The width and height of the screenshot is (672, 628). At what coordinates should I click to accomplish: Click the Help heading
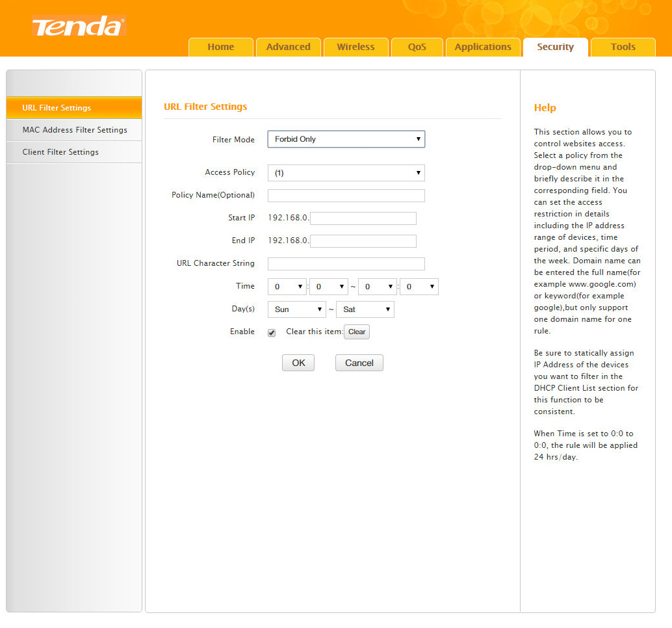(545, 108)
